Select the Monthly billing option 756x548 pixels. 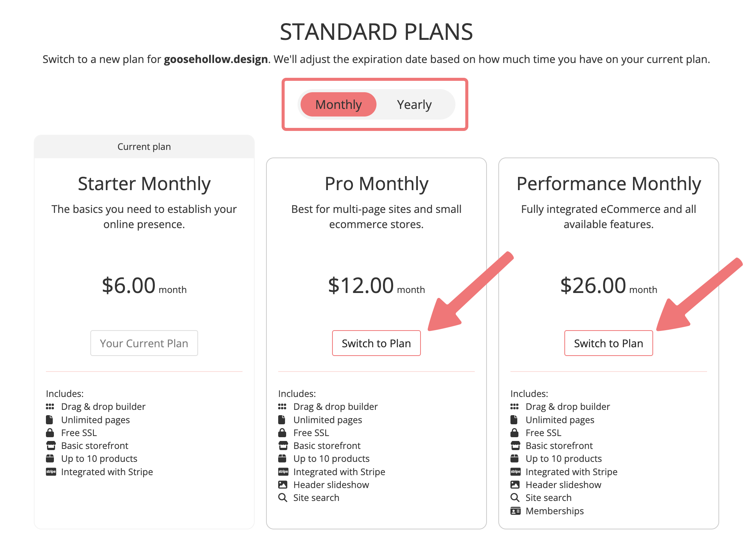coord(338,104)
